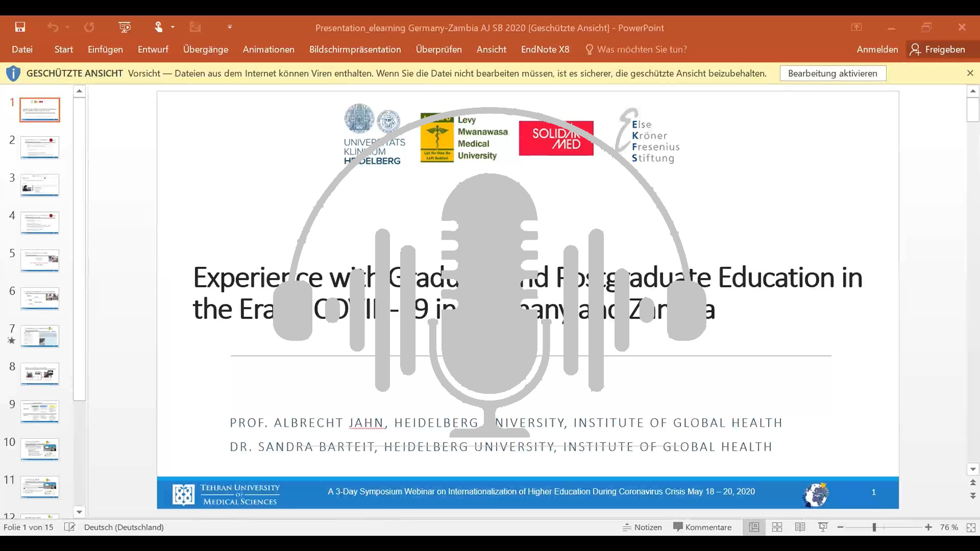
Task: Click the touch/mouse mode icon
Action: pyautogui.click(x=159, y=27)
